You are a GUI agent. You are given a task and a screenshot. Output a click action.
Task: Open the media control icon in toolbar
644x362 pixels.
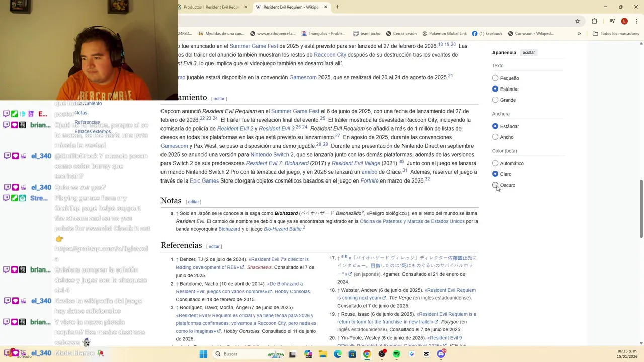pyautogui.click(x=612, y=21)
